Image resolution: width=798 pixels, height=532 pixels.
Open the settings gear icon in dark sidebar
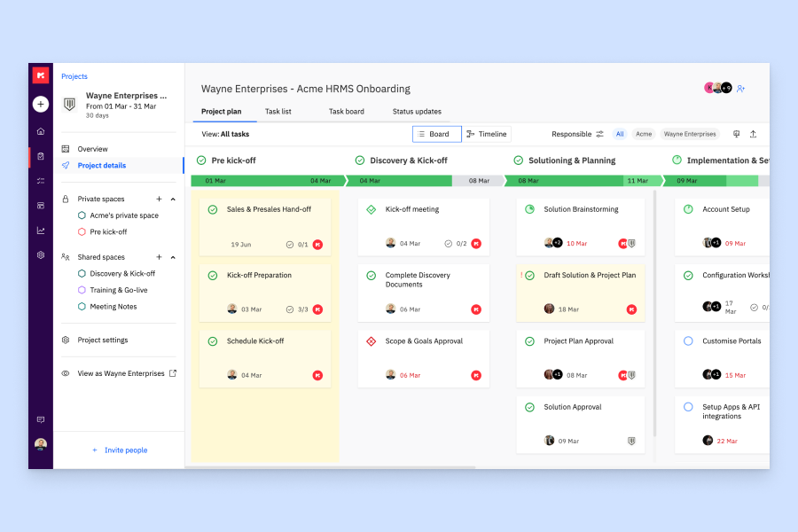click(x=41, y=255)
